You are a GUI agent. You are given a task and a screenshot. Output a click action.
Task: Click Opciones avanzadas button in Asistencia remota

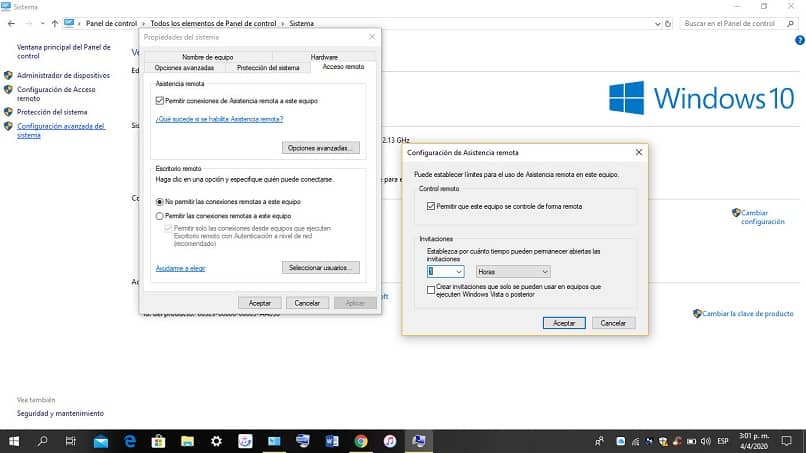point(321,148)
